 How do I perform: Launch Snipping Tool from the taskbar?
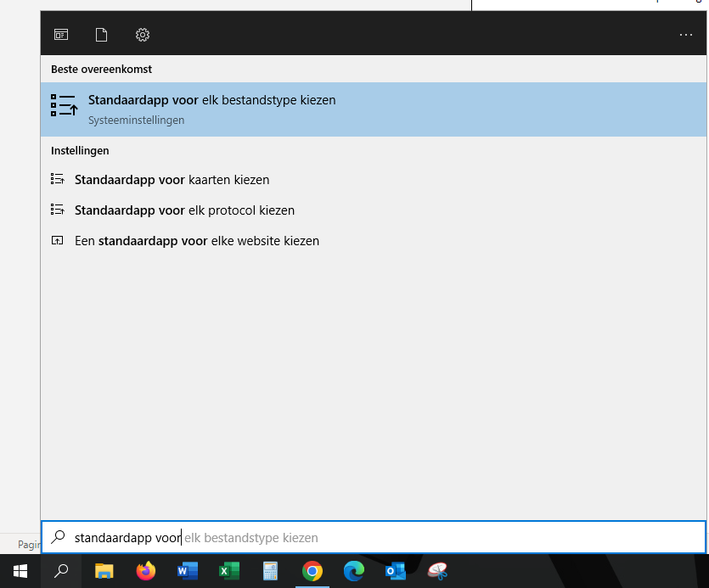(x=437, y=571)
